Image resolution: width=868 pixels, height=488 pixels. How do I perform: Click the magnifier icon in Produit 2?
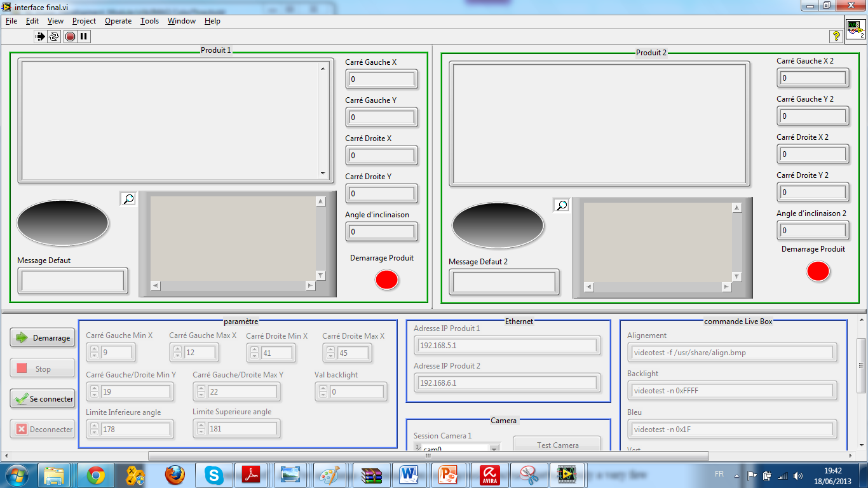[562, 205]
